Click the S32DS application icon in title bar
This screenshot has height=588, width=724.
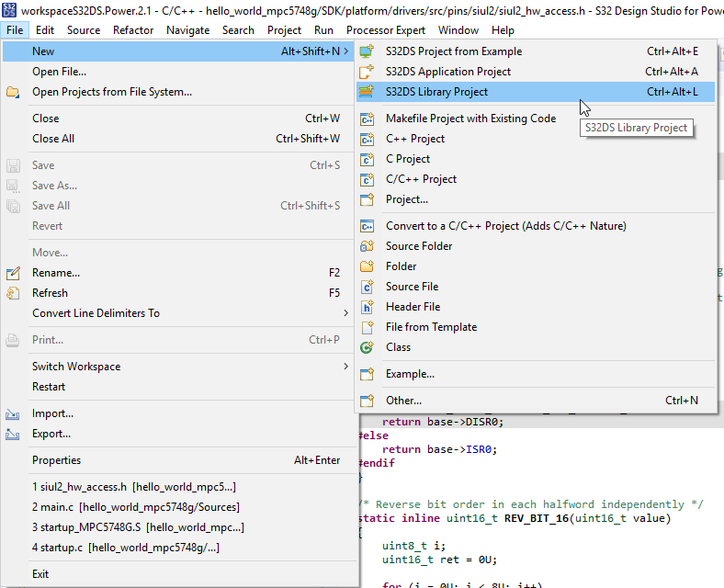[x=9, y=10]
